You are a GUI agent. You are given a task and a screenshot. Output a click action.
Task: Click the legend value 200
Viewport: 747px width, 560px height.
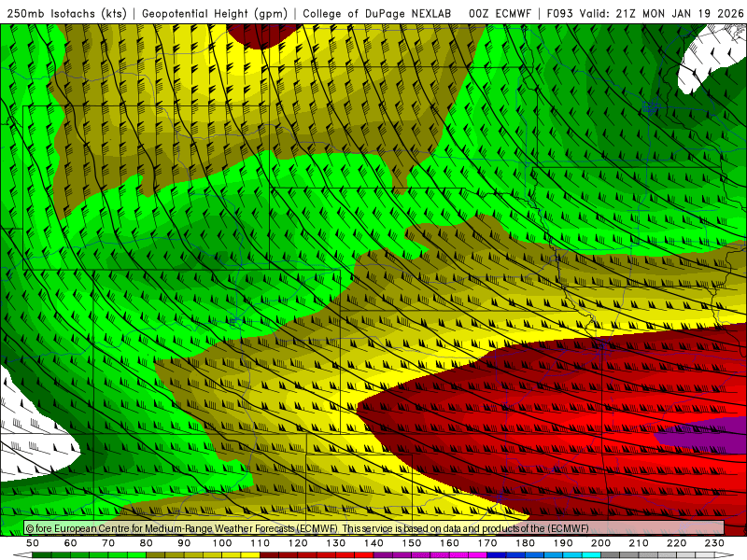tap(600, 543)
